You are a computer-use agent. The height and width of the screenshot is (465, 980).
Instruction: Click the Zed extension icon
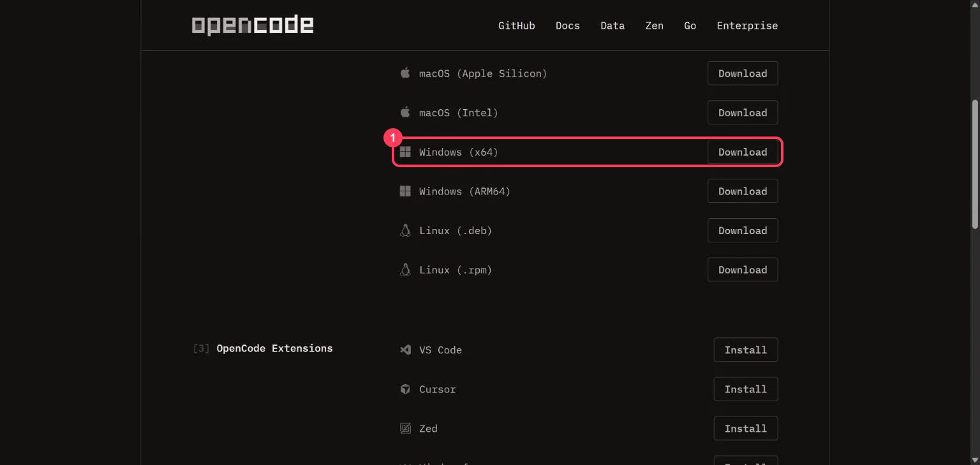pyautogui.click(x=405, y=429)
